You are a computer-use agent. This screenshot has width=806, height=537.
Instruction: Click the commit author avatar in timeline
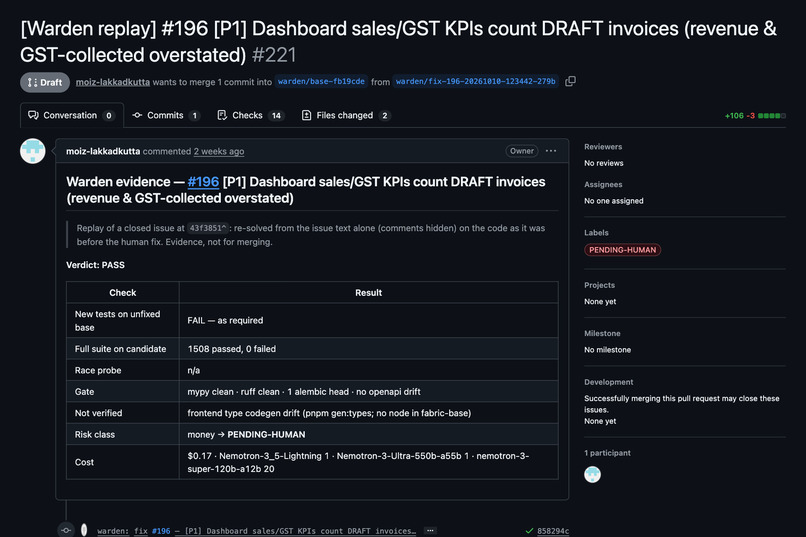pos(84,530)
